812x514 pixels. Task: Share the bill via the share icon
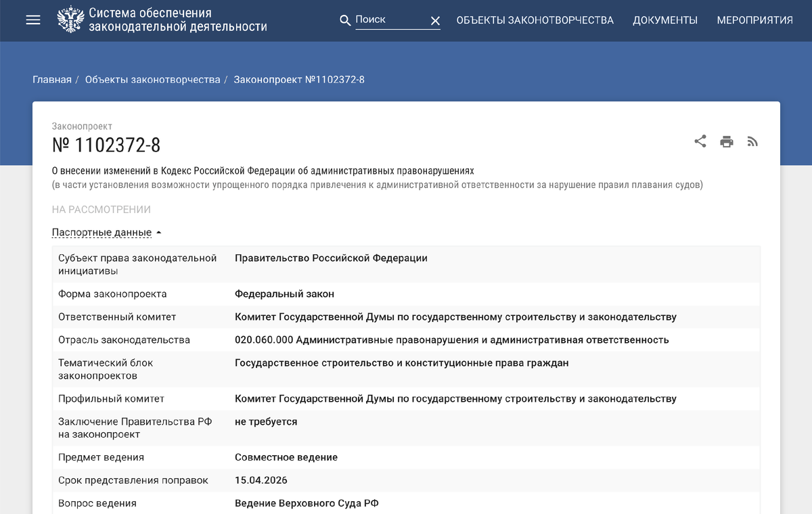tap(700, 141)
